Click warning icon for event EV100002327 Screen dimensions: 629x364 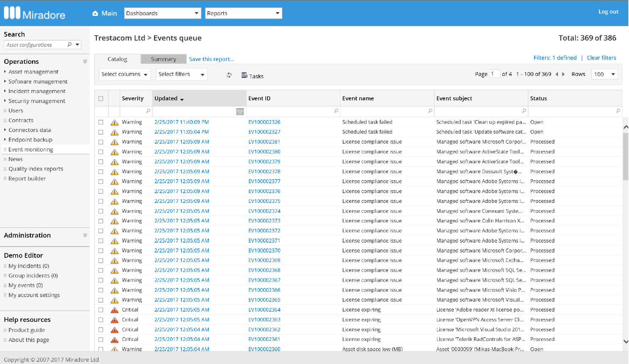click(114, 132)
